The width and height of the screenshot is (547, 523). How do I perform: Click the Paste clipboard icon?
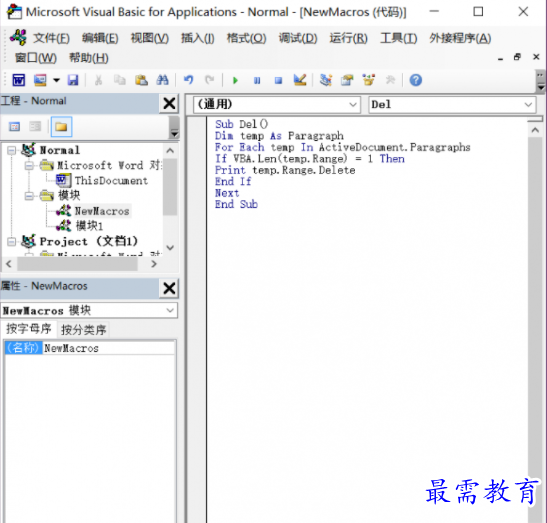point(141,80)
